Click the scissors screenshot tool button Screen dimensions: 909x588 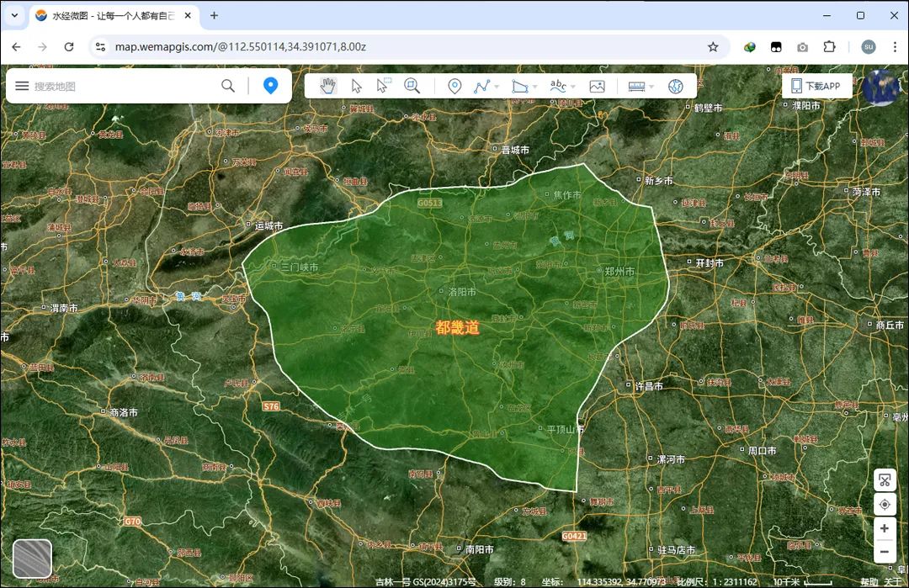885,480
